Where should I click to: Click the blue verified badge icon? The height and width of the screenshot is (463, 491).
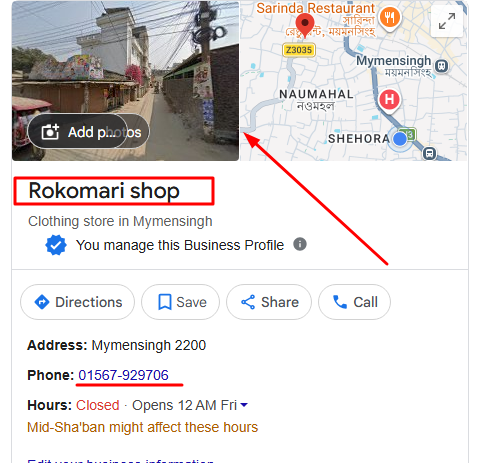click(56, 245)
